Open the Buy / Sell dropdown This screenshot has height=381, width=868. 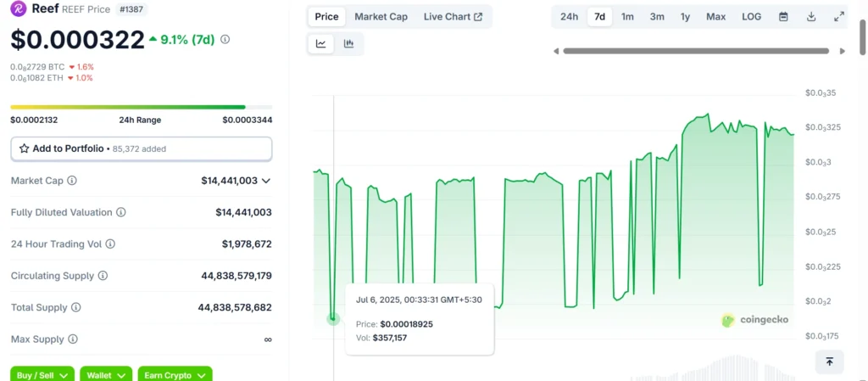[42, 375]
